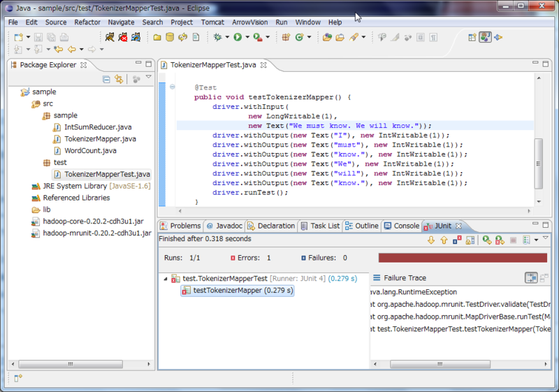Image resolution: width=559 pixels, height=392 pixels.
Task: Click Next Failure arrow in JUnit view
Action: click(x=431, y=240)
